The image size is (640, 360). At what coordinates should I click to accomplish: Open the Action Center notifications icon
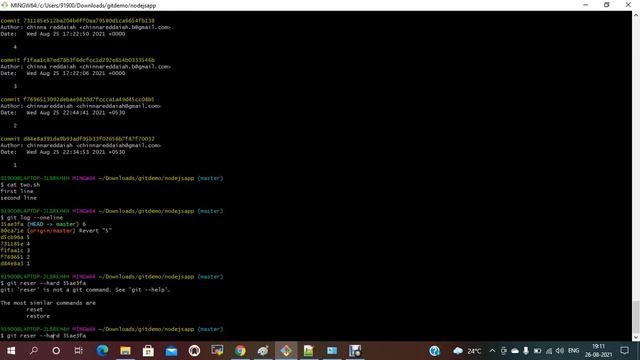[624, 351]
